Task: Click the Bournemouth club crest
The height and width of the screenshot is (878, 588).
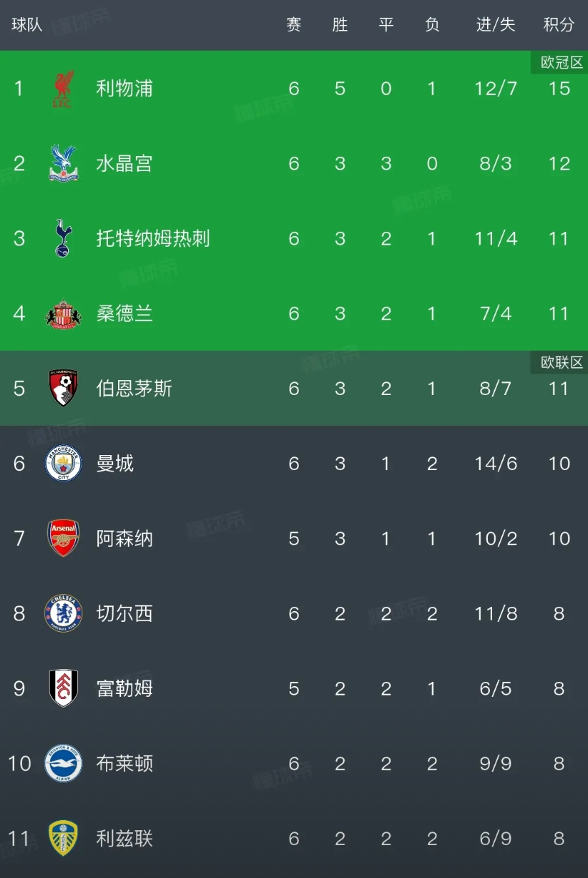Action: coord(63,389)
